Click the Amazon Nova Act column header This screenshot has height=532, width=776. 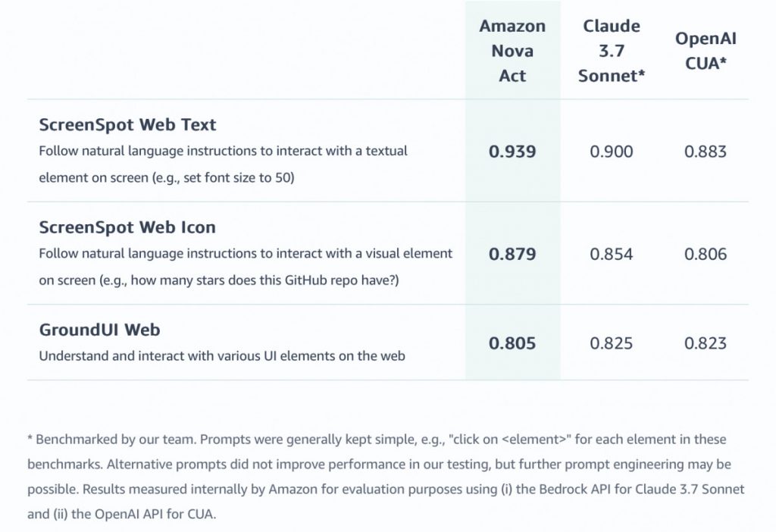(512, 51)
